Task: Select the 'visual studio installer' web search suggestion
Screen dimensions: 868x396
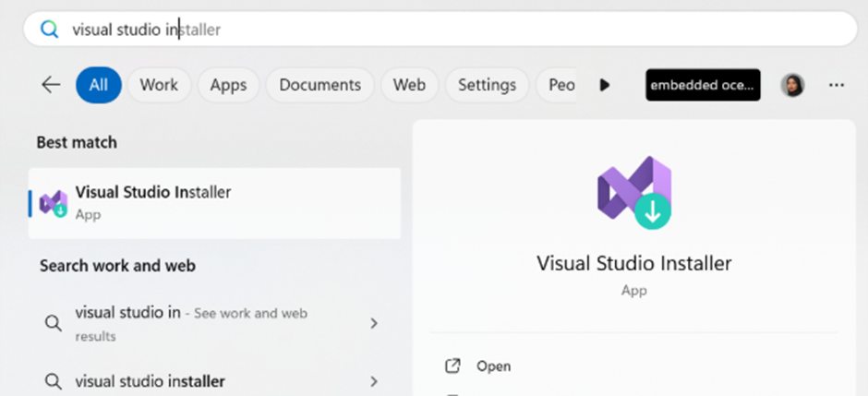Action: click(x=151, y=381)
